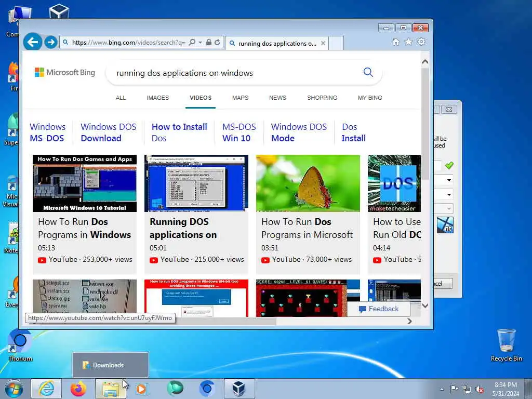
Task: Close the 'running dos applications' tab
Action: [x=323, y=43]
